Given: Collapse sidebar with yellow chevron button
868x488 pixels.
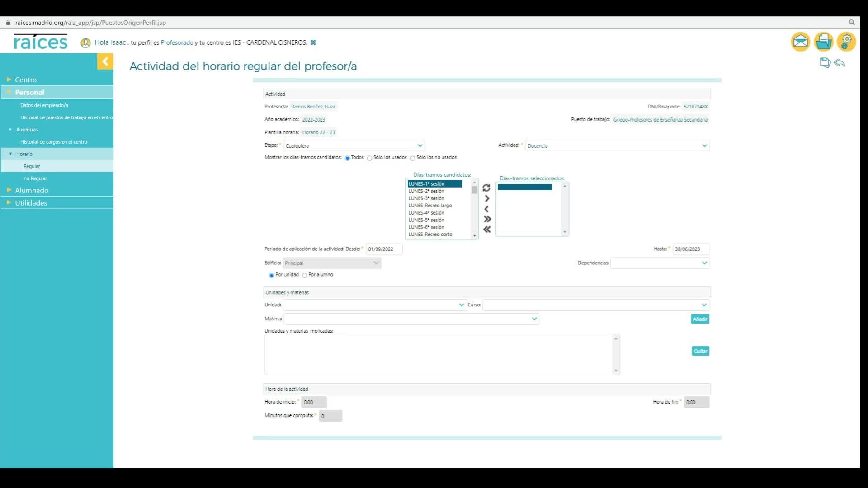Looking at the screenshot, I should (x=105, y=61).
